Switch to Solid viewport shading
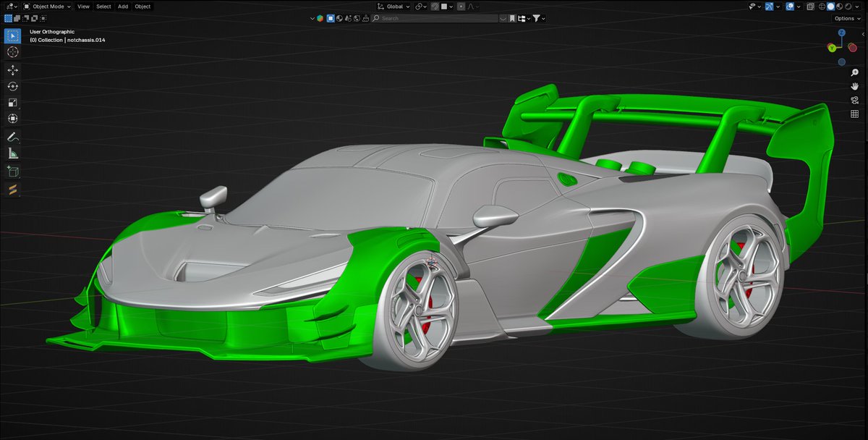Image resolution: width=868 pixels, height=440 pixels. tap(830, 7)
